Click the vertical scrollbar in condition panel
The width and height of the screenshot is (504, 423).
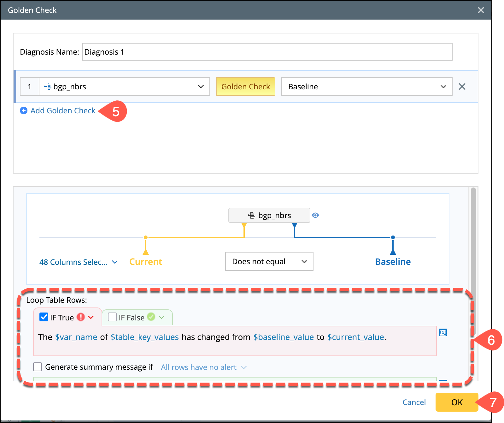pyautogui.click(x=473, y=262)
